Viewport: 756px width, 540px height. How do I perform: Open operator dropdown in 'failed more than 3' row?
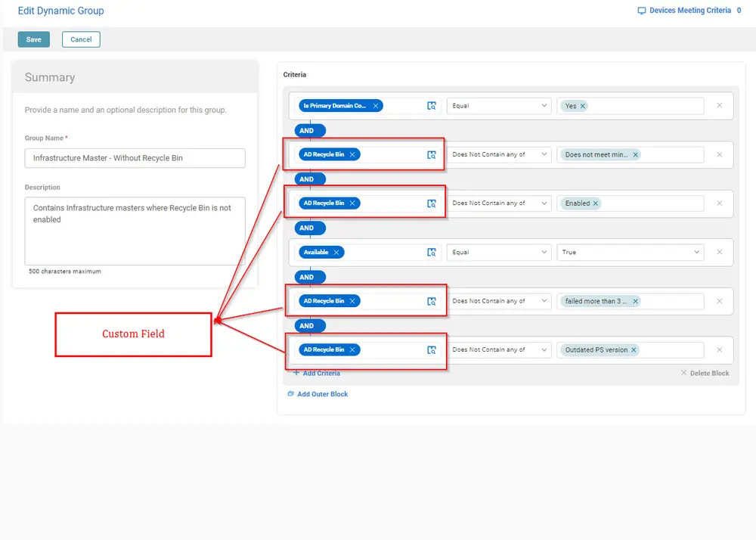tap(499, 301)
